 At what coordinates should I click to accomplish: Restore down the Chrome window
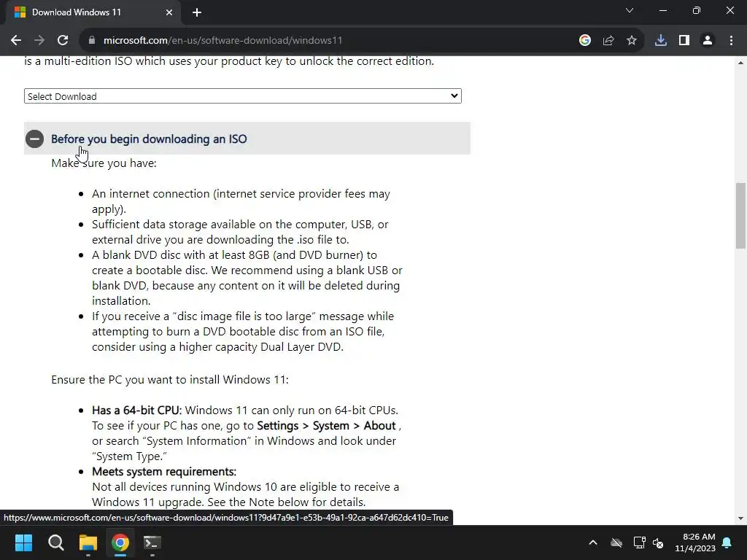[697, 10]
